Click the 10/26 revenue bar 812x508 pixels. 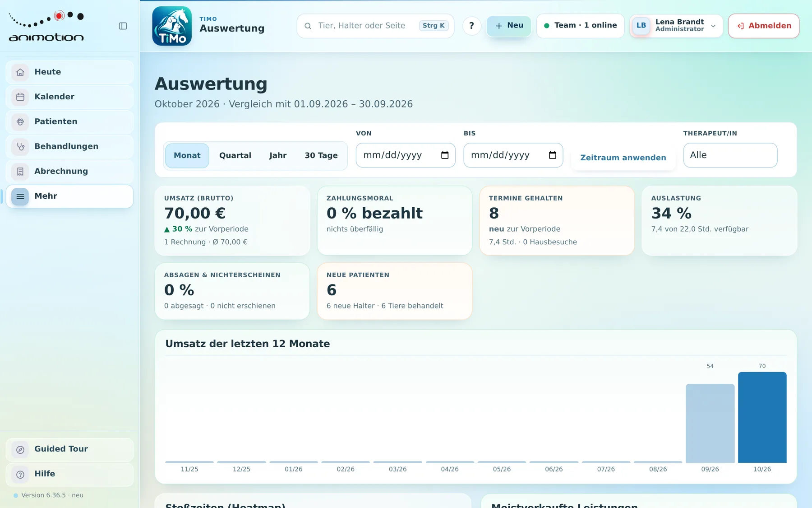click(x=762, y=417)
